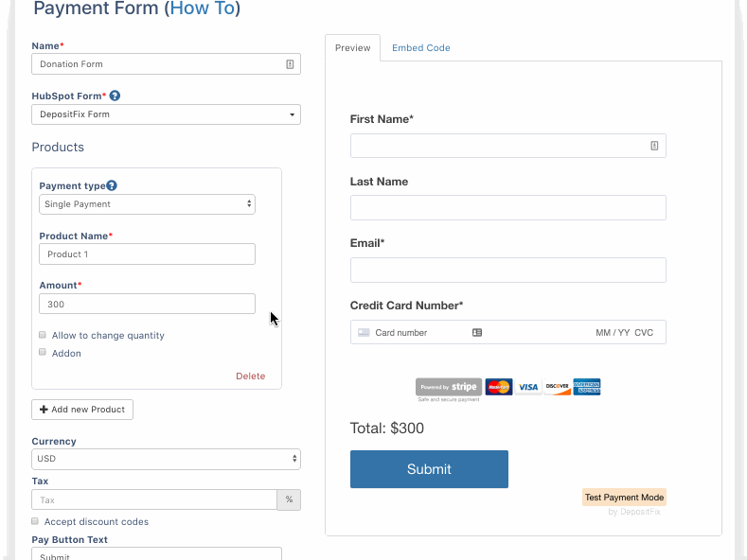Viewport: 747px width, 560px height.
Task: Click the HubSpot Form help icon
Action: coord(116,96)
